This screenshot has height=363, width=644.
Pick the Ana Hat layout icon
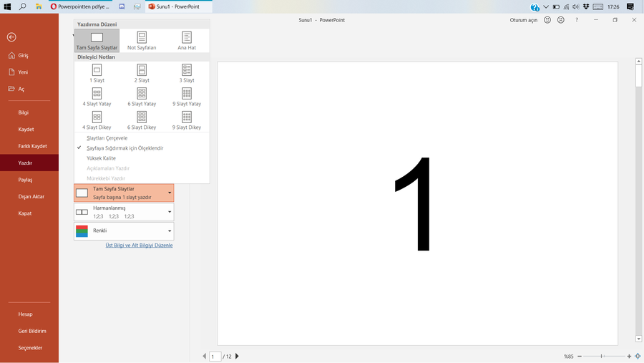187,38
